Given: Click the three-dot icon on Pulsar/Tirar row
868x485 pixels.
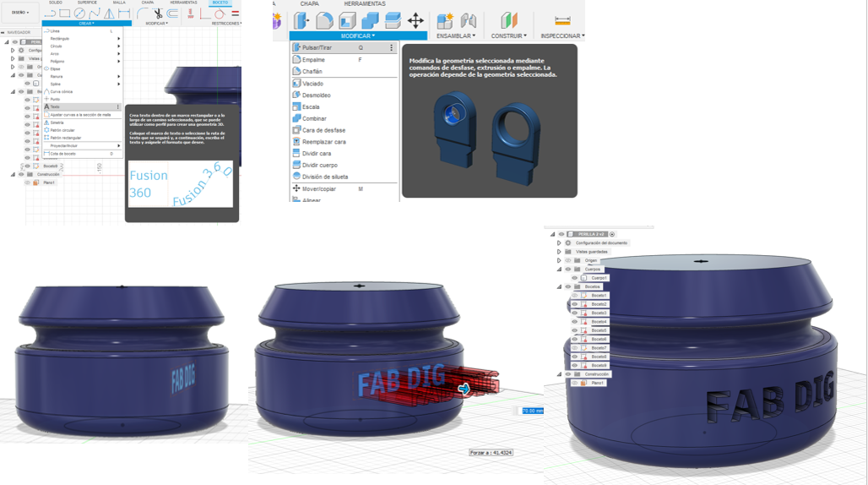Looking at the screenshot, I should (392, 47).
